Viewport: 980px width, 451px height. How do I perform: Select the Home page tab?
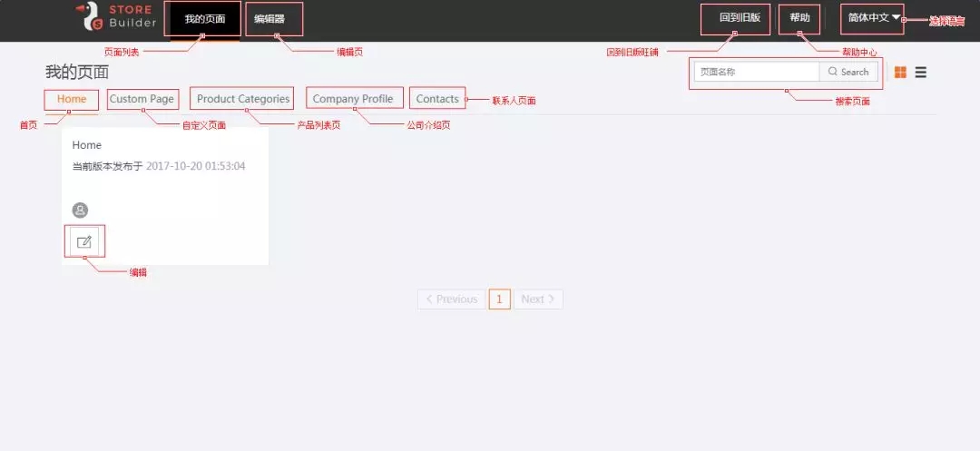coord(72,99)
